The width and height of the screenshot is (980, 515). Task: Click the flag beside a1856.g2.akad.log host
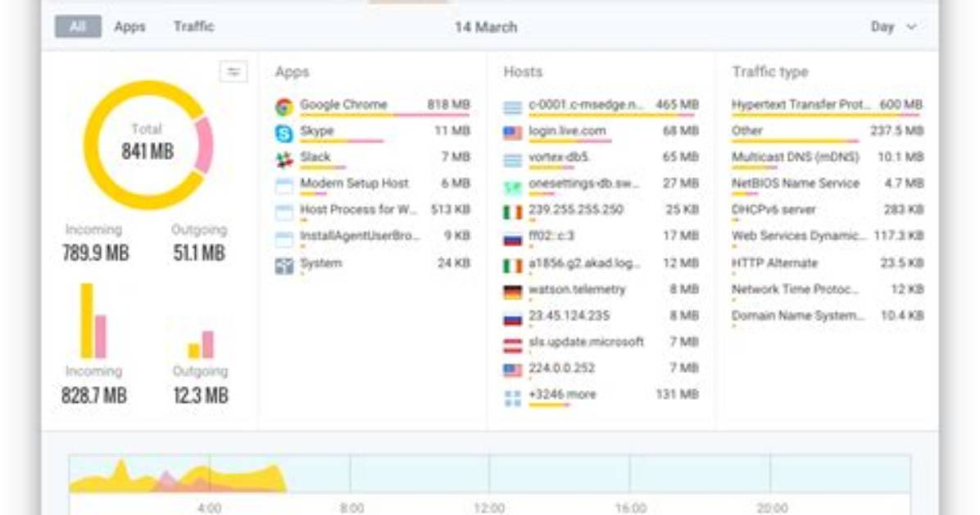tap(512, 266)
